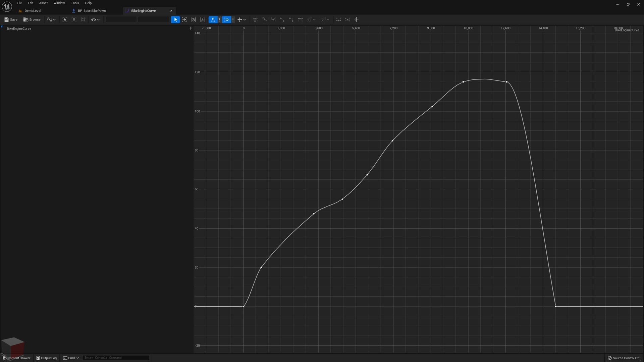Open the Edit menu
Screen dimensions: 644x362
click(31, 3)
